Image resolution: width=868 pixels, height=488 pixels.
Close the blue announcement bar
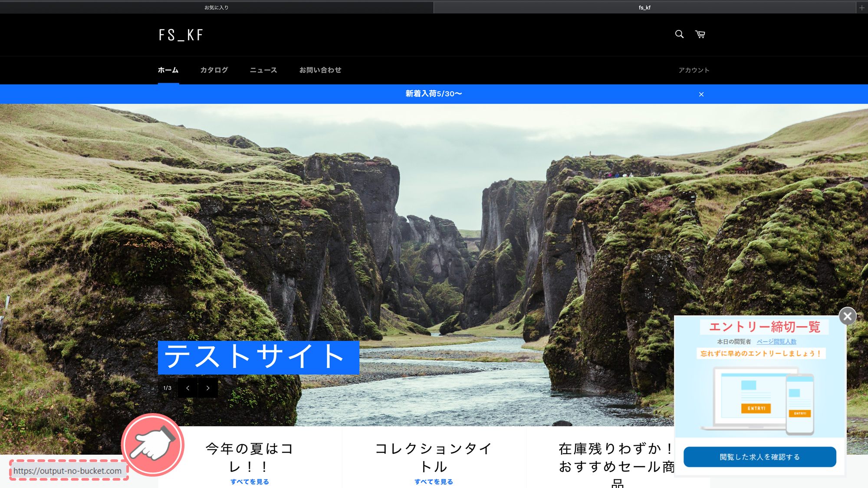tap(701, 94)
